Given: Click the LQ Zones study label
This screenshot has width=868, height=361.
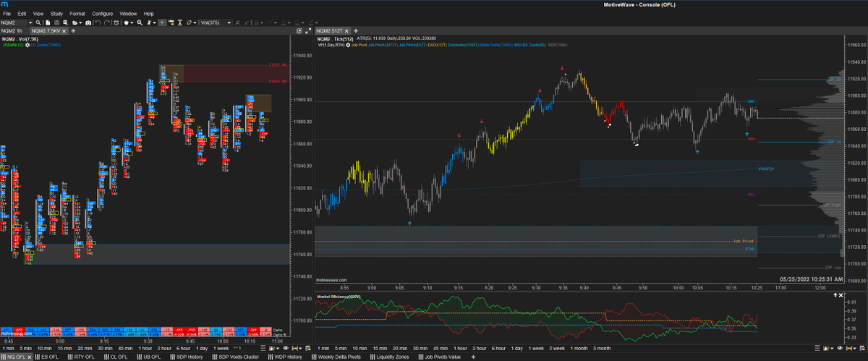Looking at the screenshot, I should tap(46, 45).
